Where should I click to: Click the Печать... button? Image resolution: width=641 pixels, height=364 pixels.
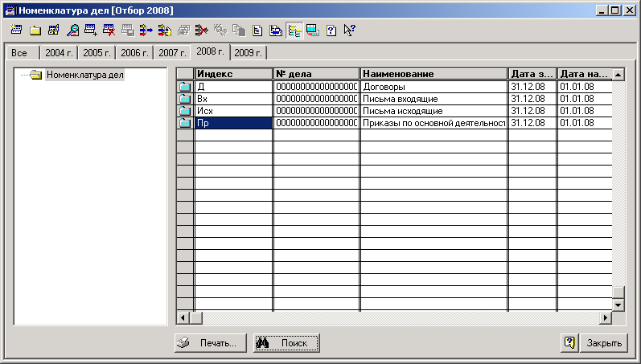click(211, 343)
